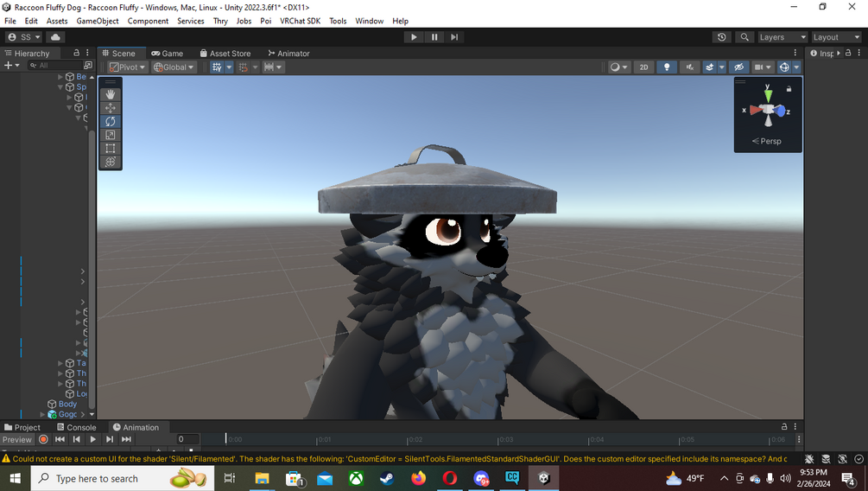Switch to the Console tab
The height and width of the screenshot is (491, 868).
[76, 427]
